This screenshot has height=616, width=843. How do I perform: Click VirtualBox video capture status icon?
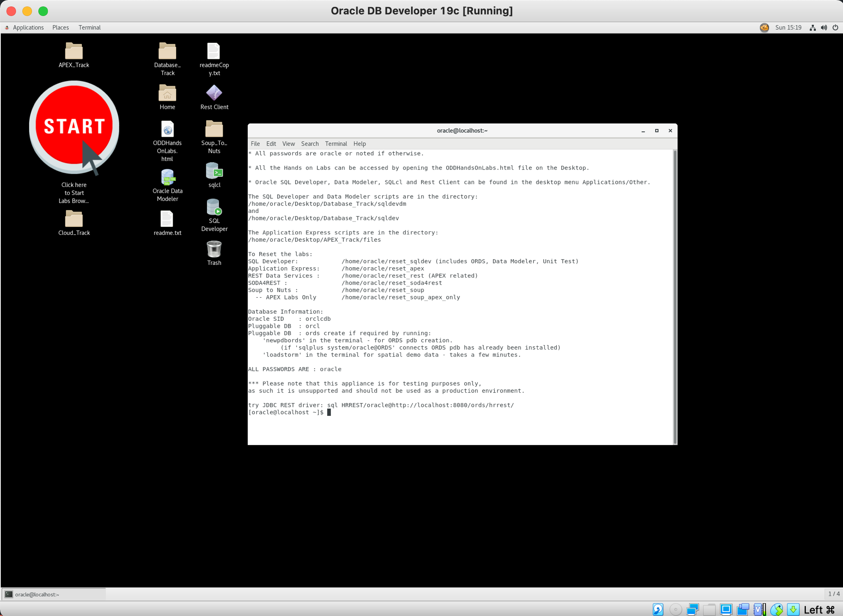tap(743, 609)
